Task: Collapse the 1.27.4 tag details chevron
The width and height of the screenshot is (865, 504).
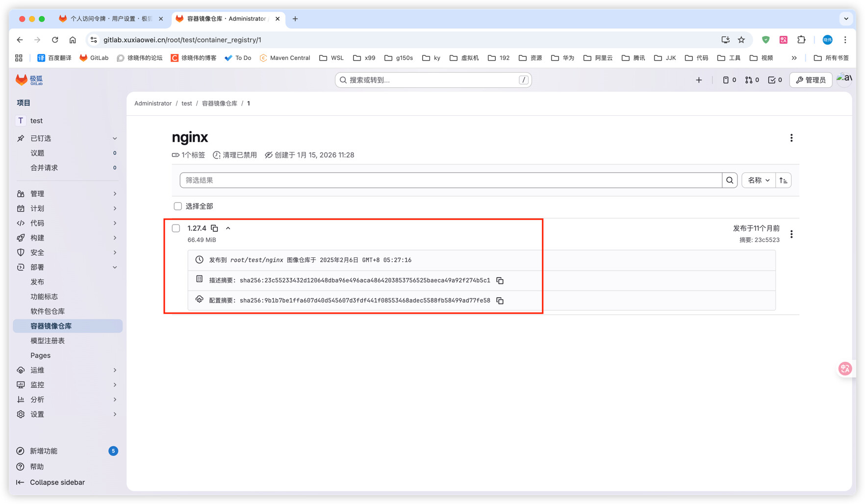Action: point(228,228)
